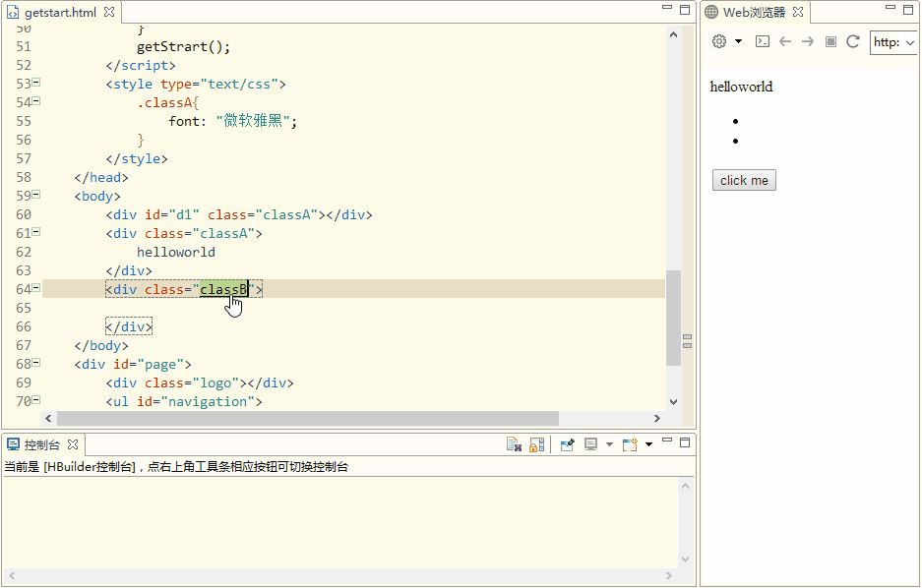Open the Web browser settings gear
This screenshot has height=588, width=922.
tap(719, 41)
